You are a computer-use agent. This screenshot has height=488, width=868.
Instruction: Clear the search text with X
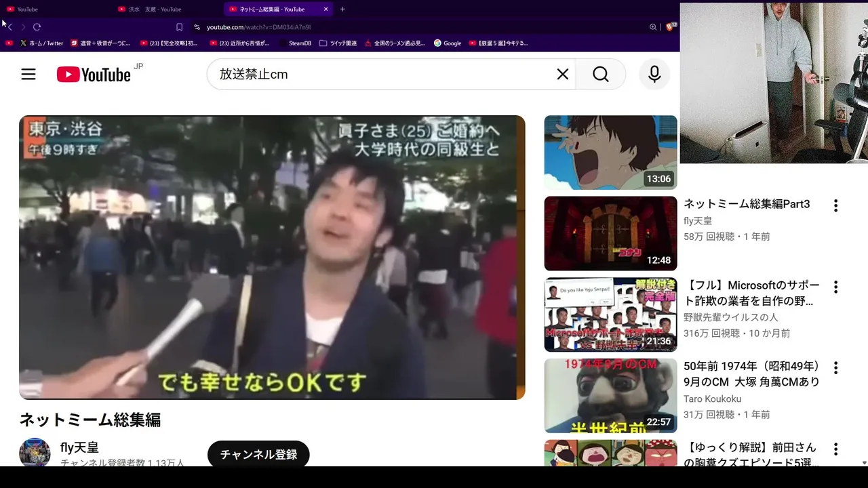(563, 75)
